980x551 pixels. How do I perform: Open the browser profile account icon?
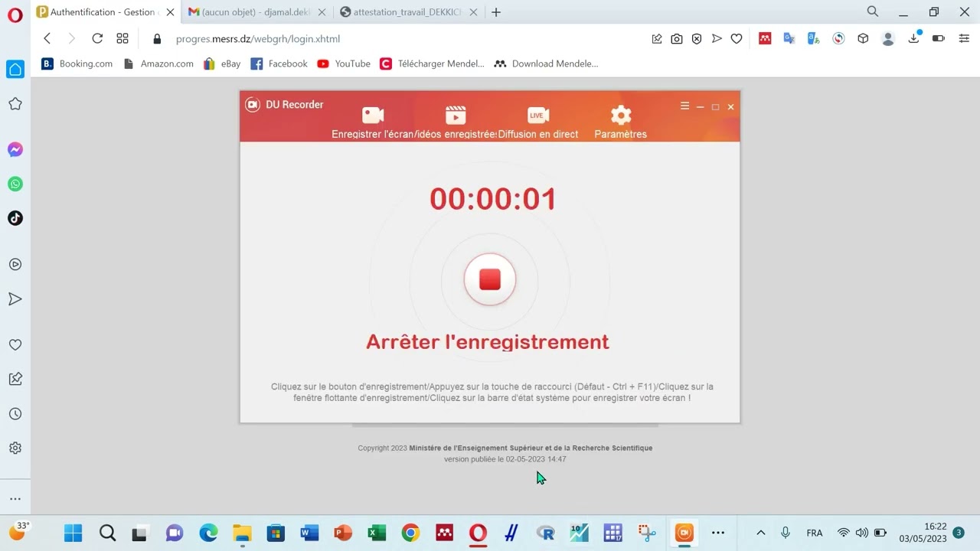[888, 38]
